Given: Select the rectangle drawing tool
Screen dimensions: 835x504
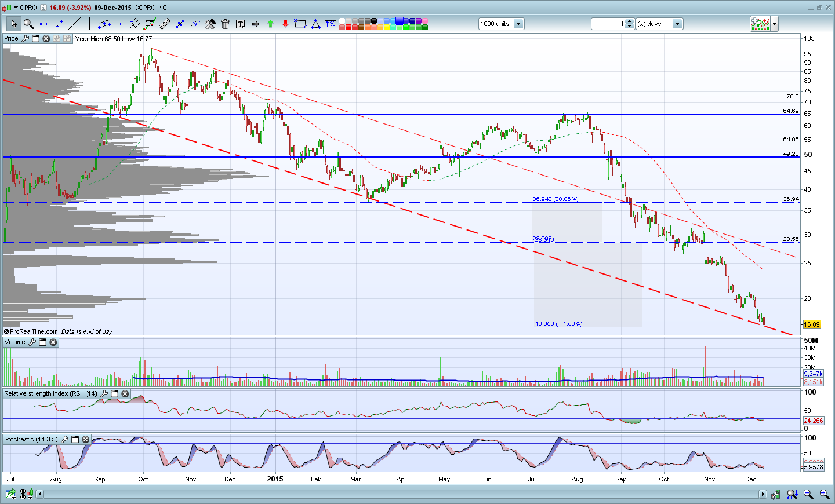Looking at the screenshot, I should pyautogui.click(x=300, y=24).
